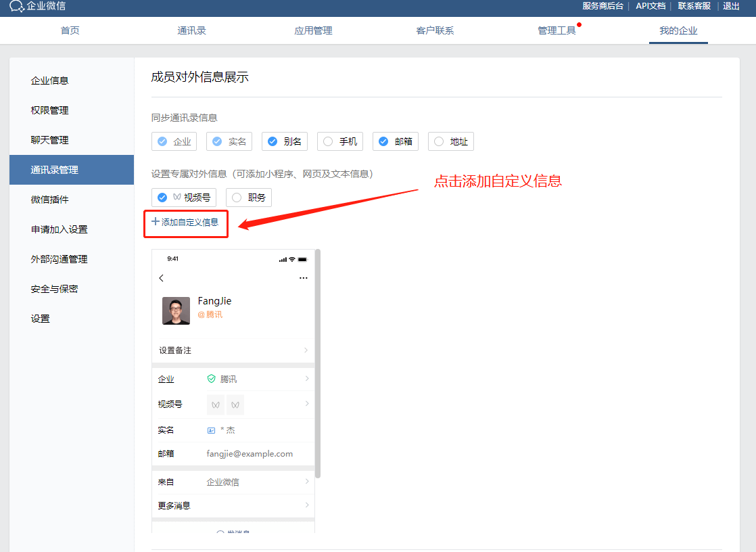Select 安全与保密 in the sidebar

click(x=54, y=289)
